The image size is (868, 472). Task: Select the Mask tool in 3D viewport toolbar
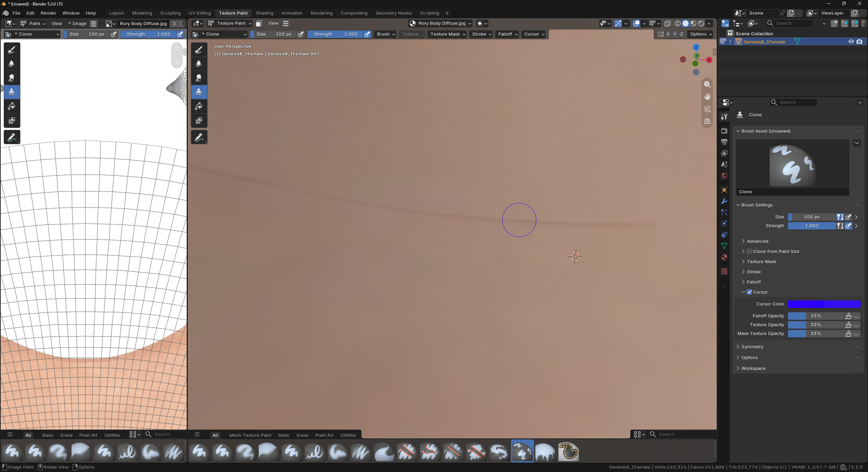(x=199, y=120)
